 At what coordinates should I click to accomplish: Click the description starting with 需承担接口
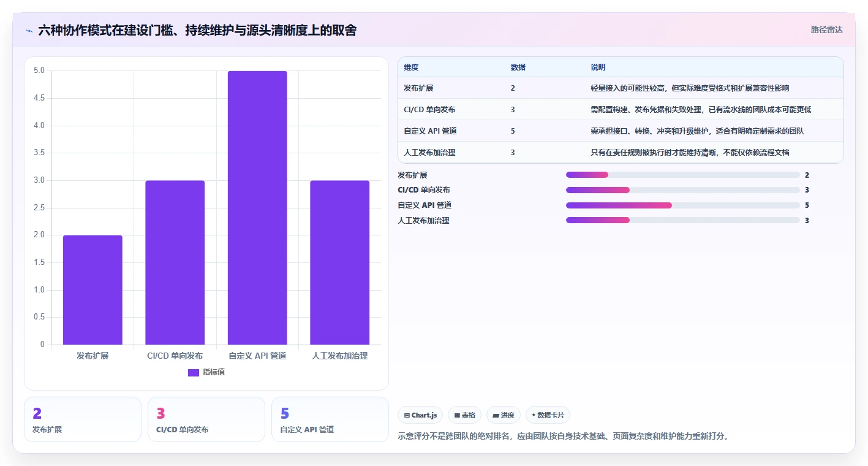coord(697,131)
